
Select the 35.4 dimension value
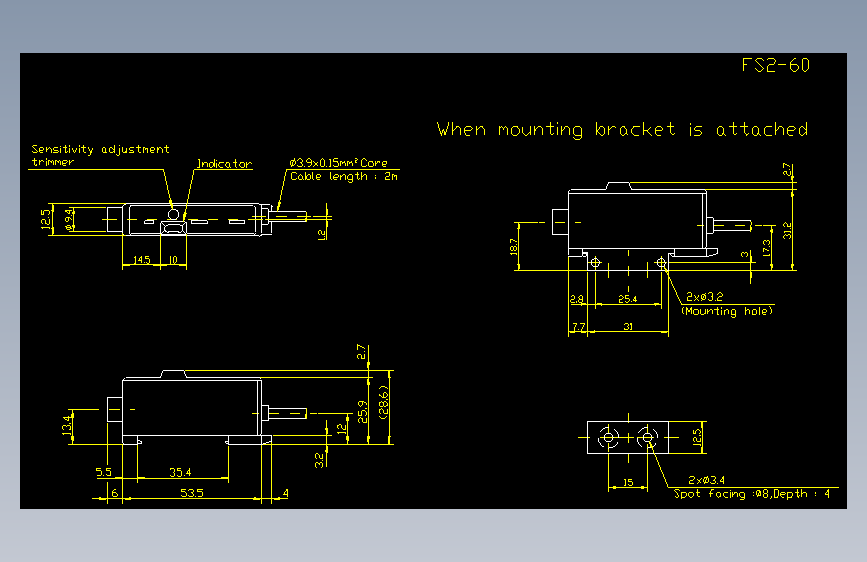[x=180, y=472]
